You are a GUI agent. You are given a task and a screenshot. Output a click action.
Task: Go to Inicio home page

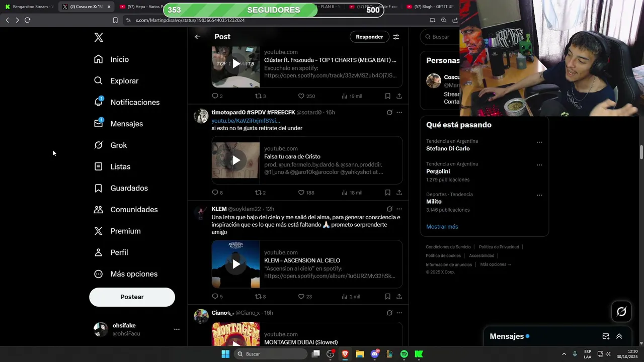(x=111, y=59)
